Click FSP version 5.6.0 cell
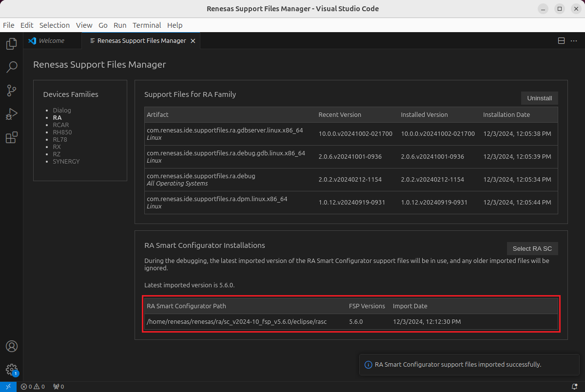 pos(356,322)
